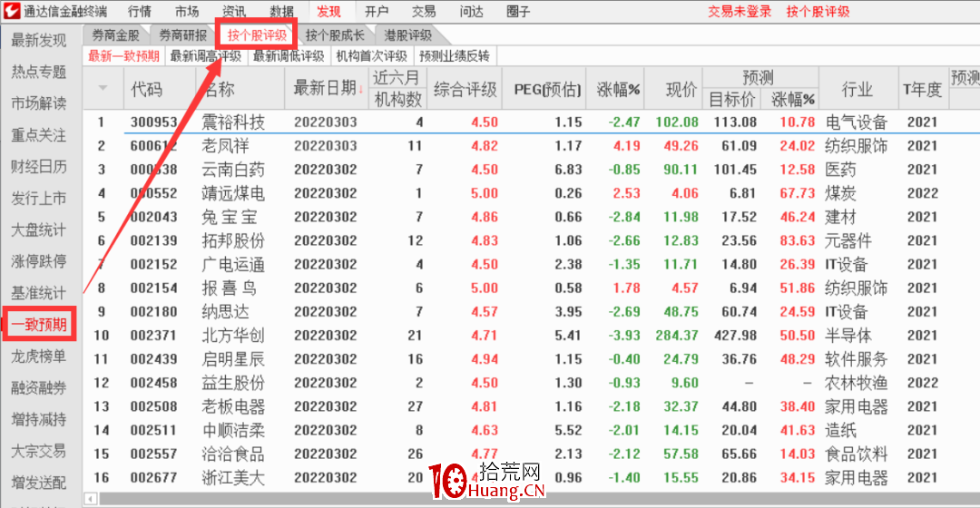Open the 市场 menu
This screenshot has width=980, height=508.
[x=187, y=11]
